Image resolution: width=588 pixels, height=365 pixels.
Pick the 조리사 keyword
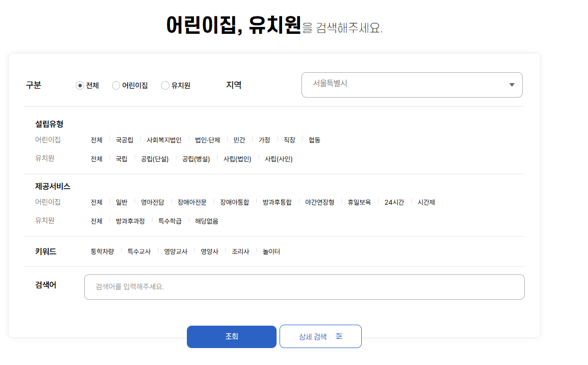tap(240, 251)
